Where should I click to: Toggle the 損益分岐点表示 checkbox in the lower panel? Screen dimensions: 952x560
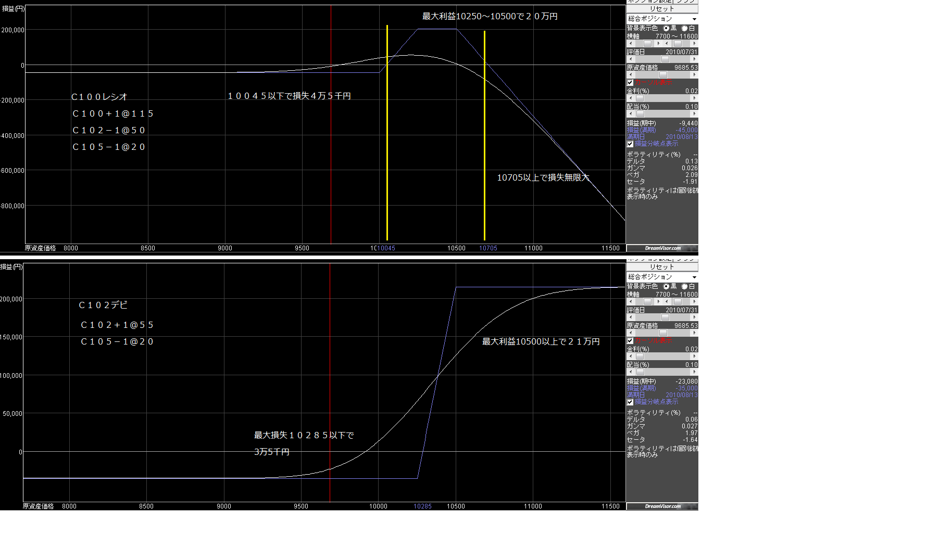(x=630, y=402)
